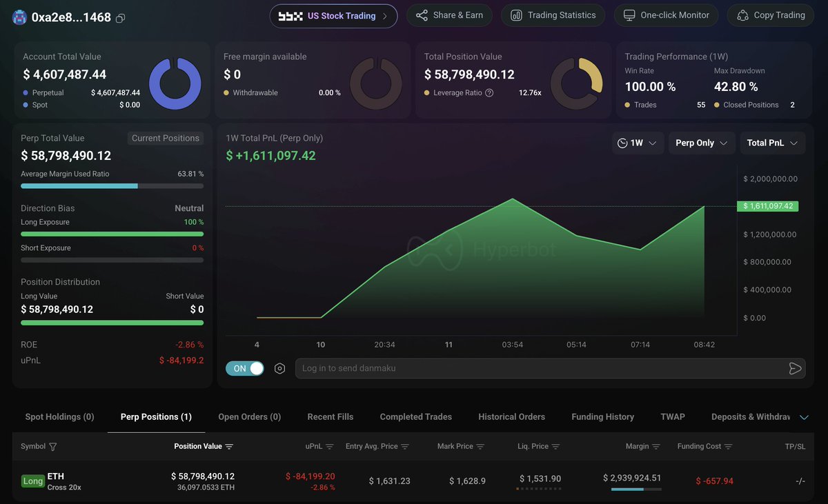The image size is (828, 504).
Task: Click the entry price $ 1,631.23
Action: coord(389,481)
